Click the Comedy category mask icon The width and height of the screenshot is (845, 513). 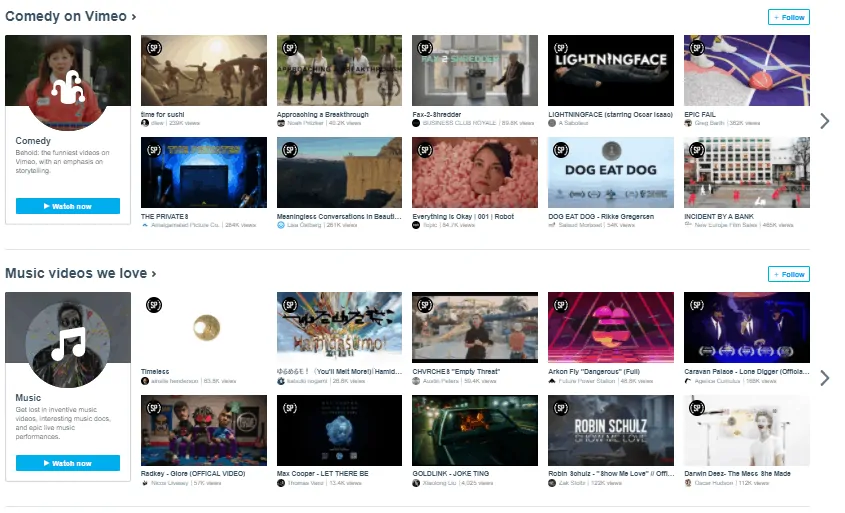(68, 92)
